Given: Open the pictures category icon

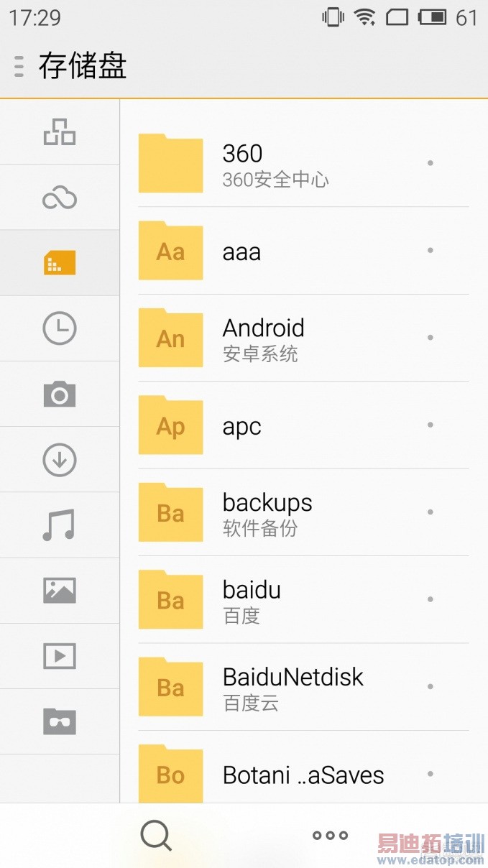Looking at the screenshot, I should pos(60,591).
